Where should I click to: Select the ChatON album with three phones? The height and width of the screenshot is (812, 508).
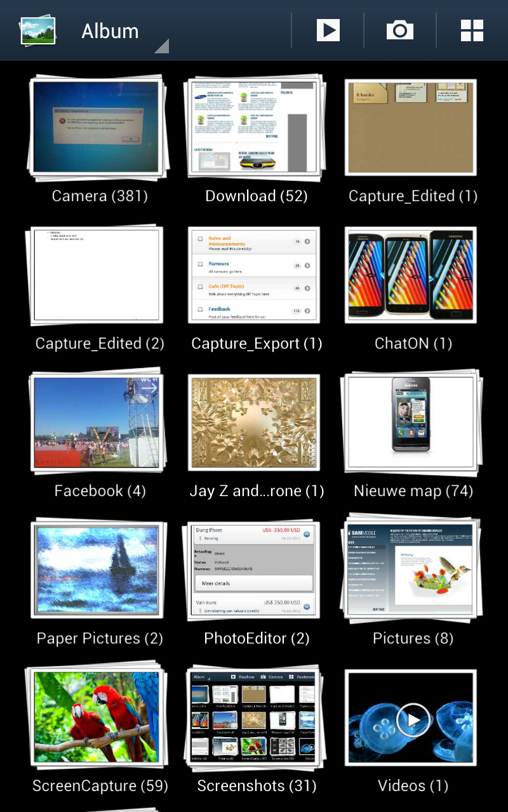point(411,275)
